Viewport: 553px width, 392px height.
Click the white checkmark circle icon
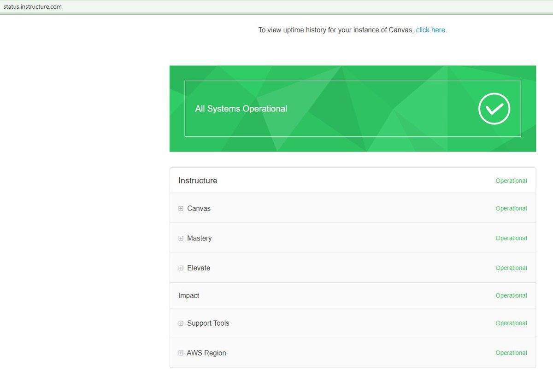[494, 109]
